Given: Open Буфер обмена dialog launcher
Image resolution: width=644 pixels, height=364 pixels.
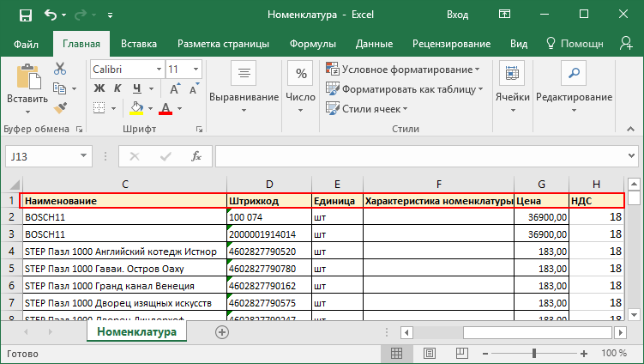Looking at the screenshot, I should coord(79,130).
